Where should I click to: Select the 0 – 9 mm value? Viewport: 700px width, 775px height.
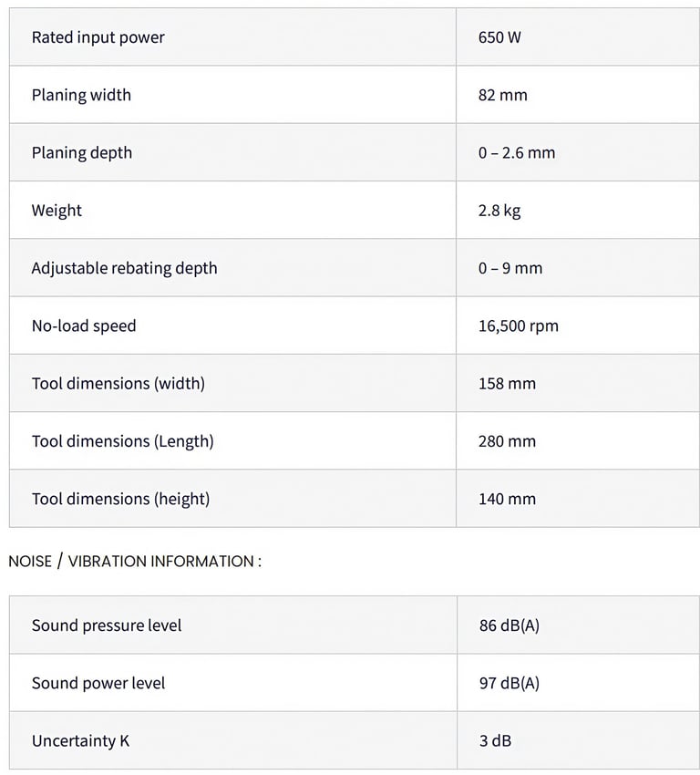tap(510, 268)
